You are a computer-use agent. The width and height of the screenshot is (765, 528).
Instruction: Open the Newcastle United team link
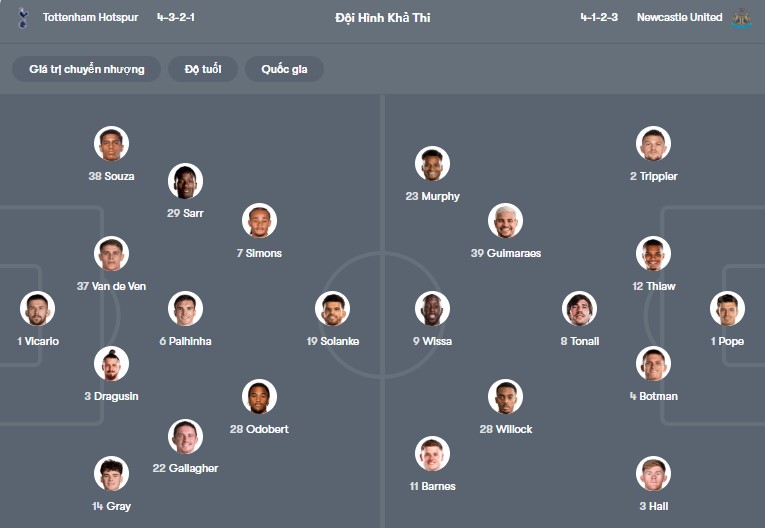pyautogui.click(x=679, y=17)
